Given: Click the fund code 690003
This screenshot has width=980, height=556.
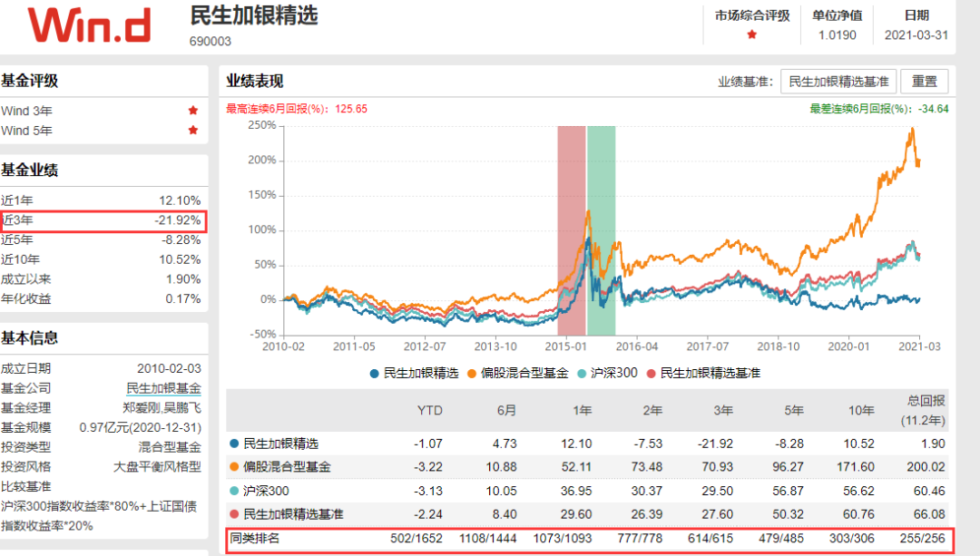Looking at the screenshot, I should click(x=210, y=41).
